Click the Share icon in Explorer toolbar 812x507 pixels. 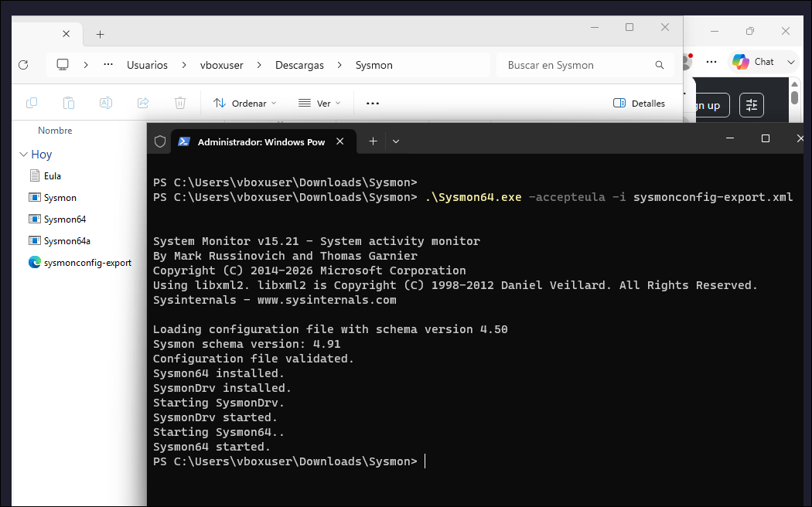143,103
